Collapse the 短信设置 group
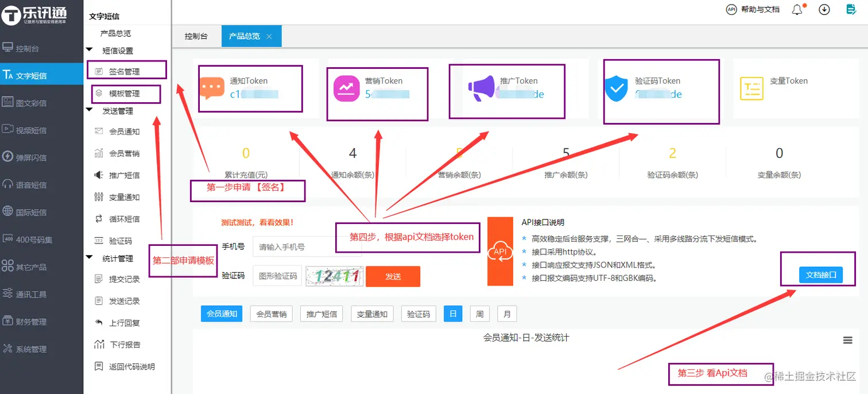The height and width of the screenshot is (394, 868). (x=90, y=51)
